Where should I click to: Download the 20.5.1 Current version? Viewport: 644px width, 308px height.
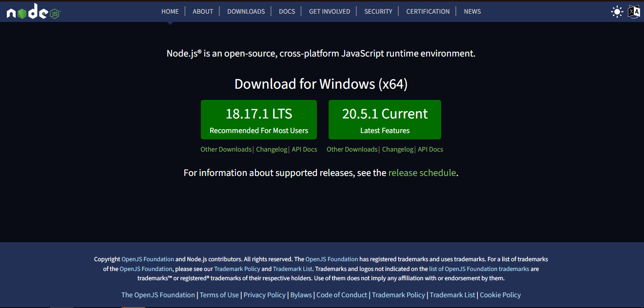pos(385,120)
